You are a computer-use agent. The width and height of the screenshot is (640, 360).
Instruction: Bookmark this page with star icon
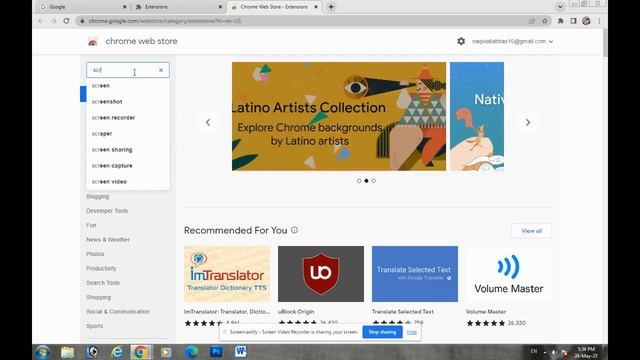[544, 21]
